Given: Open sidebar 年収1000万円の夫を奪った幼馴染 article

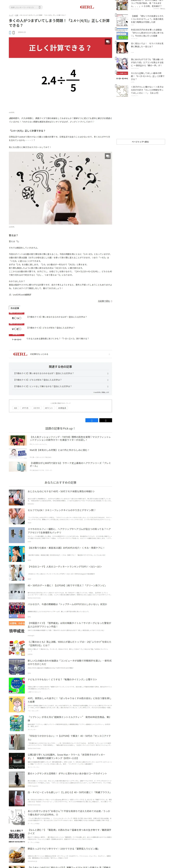Looking at the screenshot, I should click(147, 33).
